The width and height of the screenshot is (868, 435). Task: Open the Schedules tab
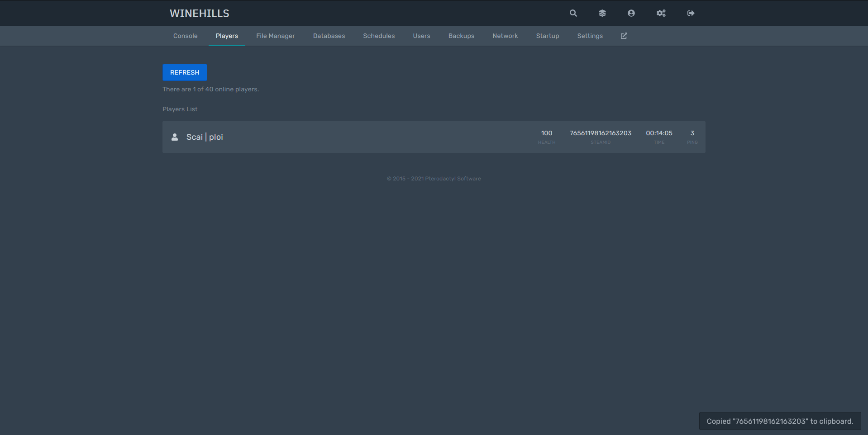point(379,36)
